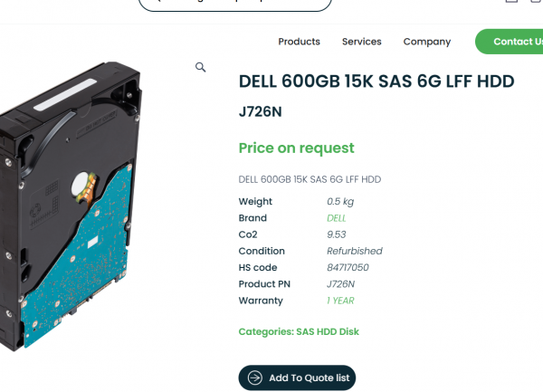Click the hard drive product image

coord(71,206)
